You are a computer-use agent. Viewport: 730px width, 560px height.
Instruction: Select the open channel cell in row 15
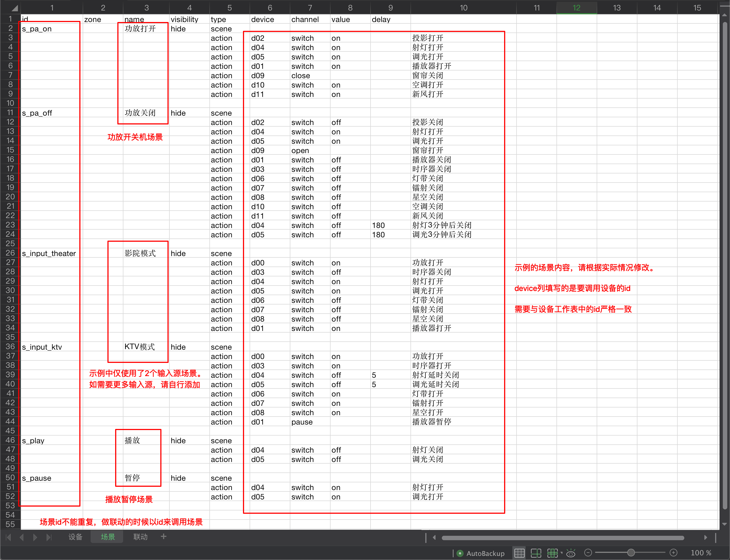pyautogui.click(x=310, y=150)
